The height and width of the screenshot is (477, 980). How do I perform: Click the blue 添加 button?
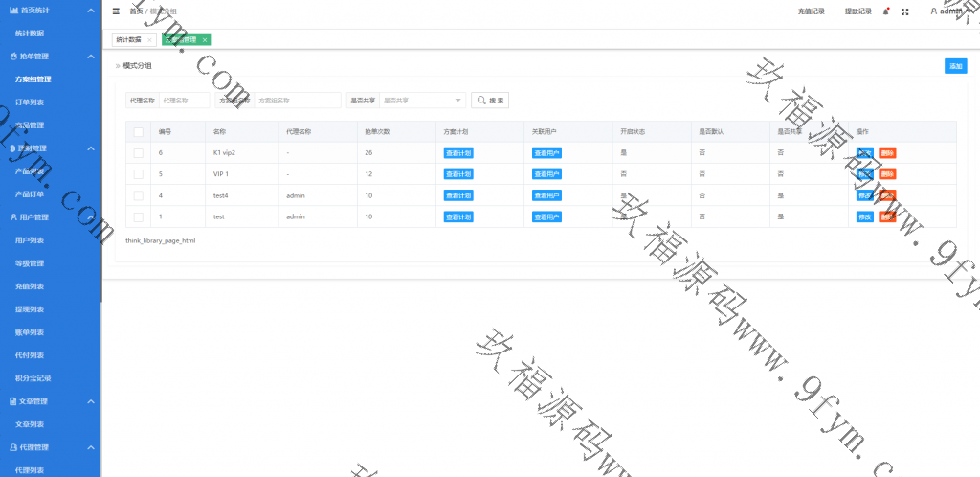click(x=954, y=66)
